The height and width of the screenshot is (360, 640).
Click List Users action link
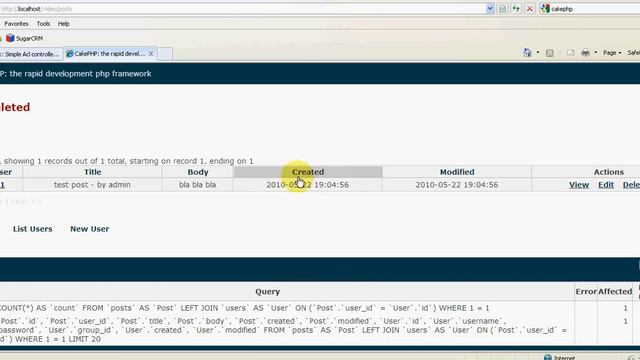33,229
